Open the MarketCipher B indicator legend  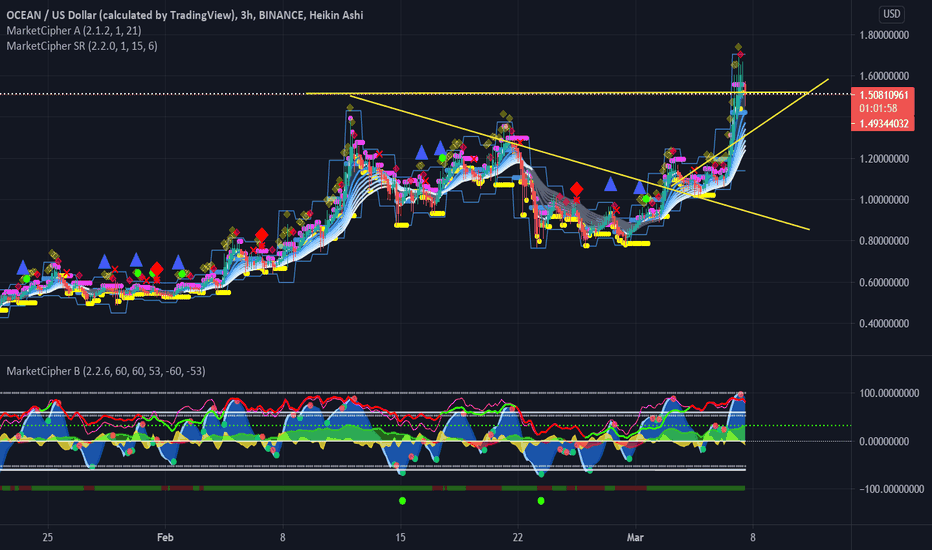[106, 371]
